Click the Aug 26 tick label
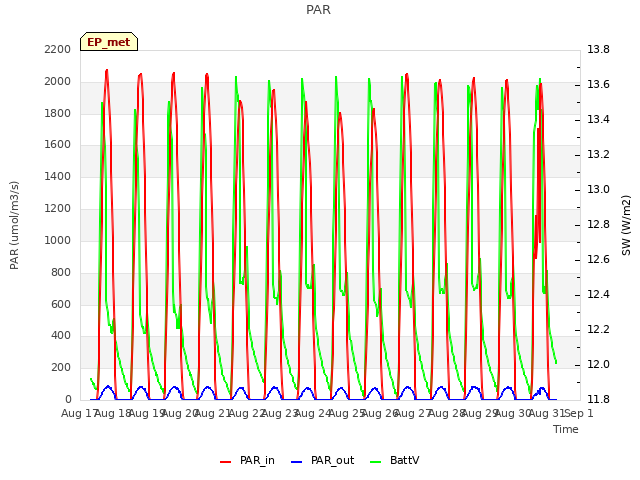 380,413
